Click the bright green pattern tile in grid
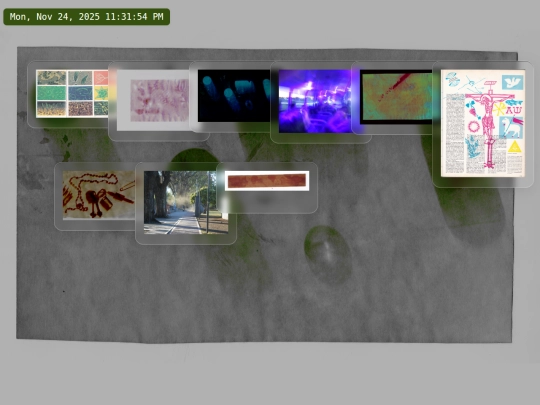Viewport: 540px width, 405px height. (x=51, y=93)
